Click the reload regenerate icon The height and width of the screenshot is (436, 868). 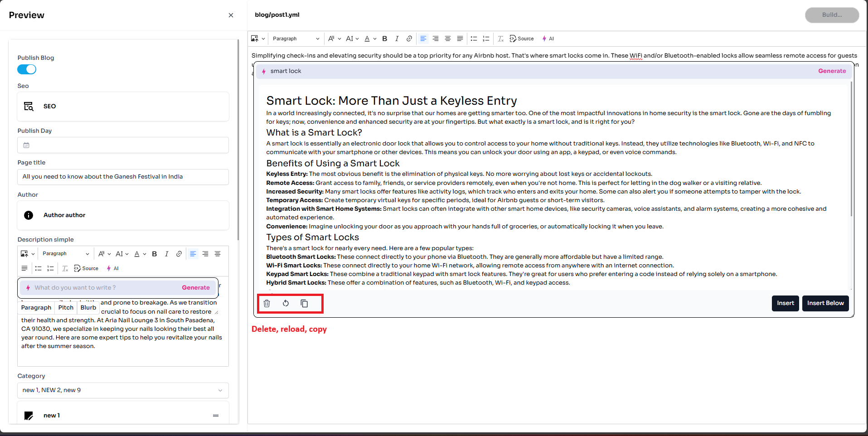coord(286,303)
